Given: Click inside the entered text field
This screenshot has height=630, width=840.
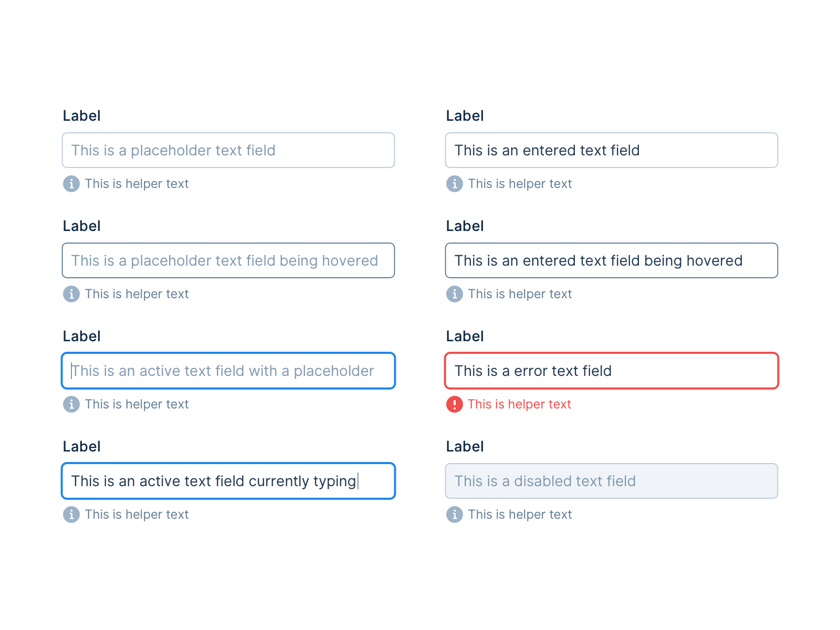Looking at the screenshot, I should pos(611,150).
